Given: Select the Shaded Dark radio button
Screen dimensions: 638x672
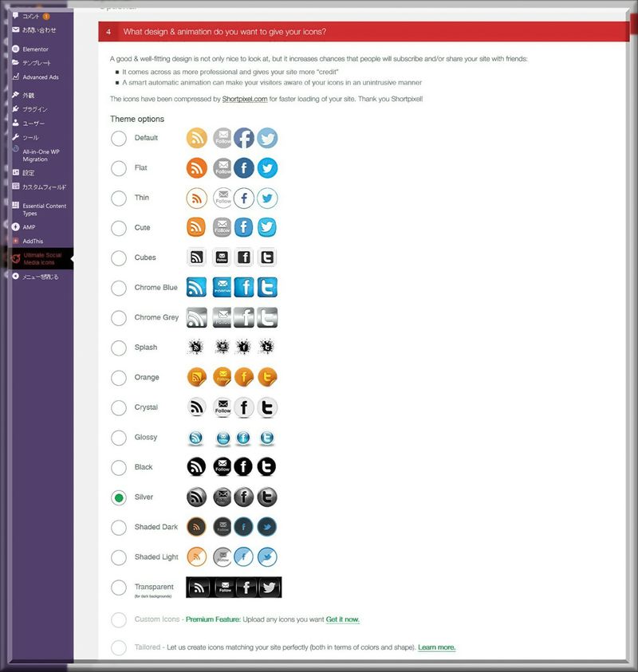Looking at the screenshot, I should point(119,528).
